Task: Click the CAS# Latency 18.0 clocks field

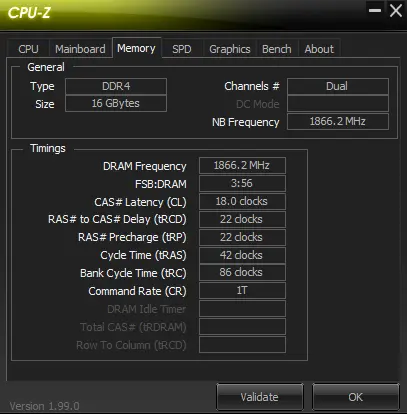Action: tap(242, 201)
